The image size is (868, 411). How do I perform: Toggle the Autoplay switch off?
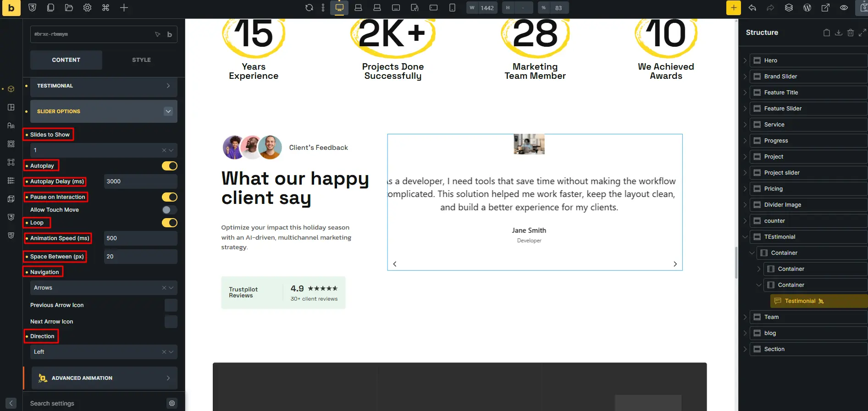[x=169, y=166]
